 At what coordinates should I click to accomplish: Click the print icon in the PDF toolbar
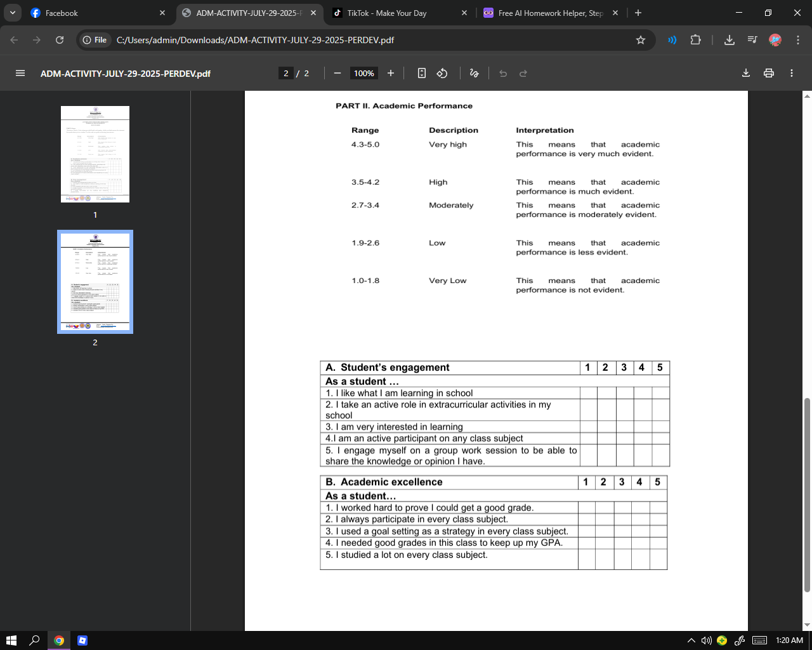(769, 73)
